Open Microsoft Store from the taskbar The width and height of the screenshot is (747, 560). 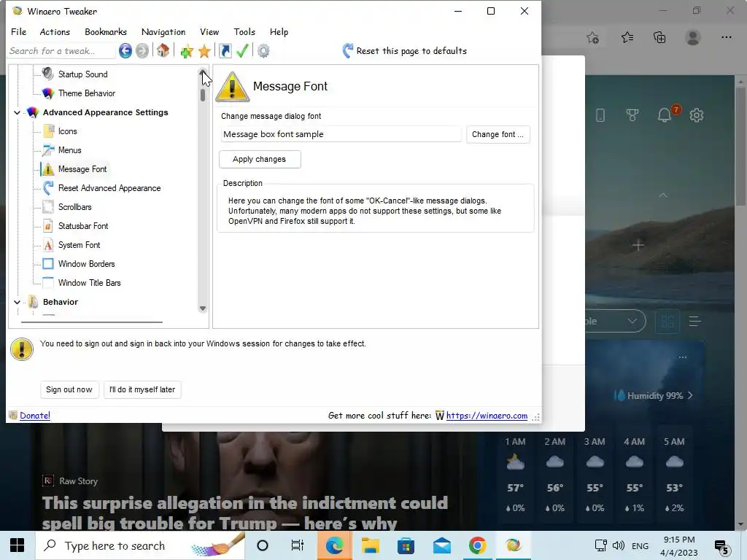(406, 545)
